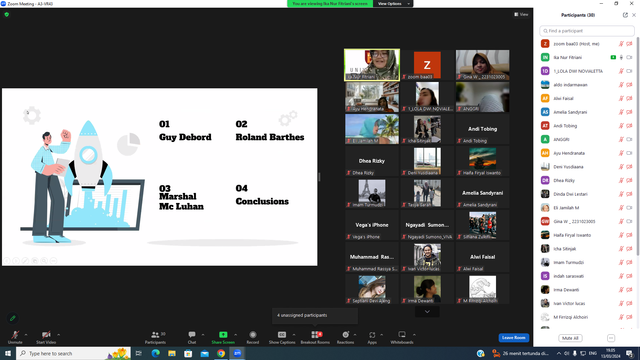Select Ika Nur Fitriani's video thumbnail

click(x=372, y=65)
